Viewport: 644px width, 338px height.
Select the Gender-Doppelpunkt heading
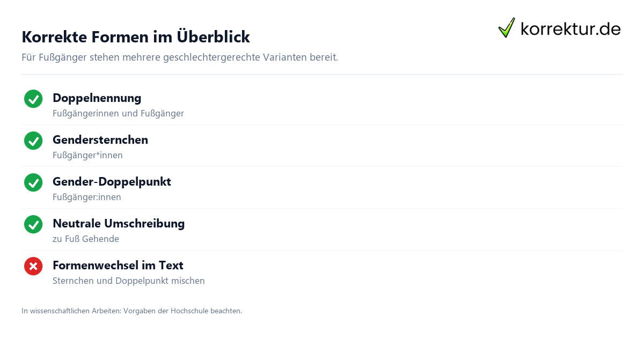pyautogui.click(x=112, y=181)
